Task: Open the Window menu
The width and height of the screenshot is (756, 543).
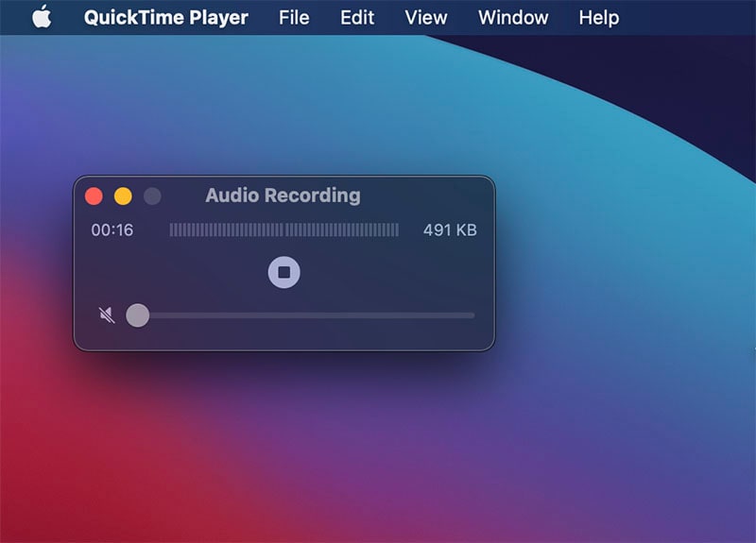Action: point(513,18)
